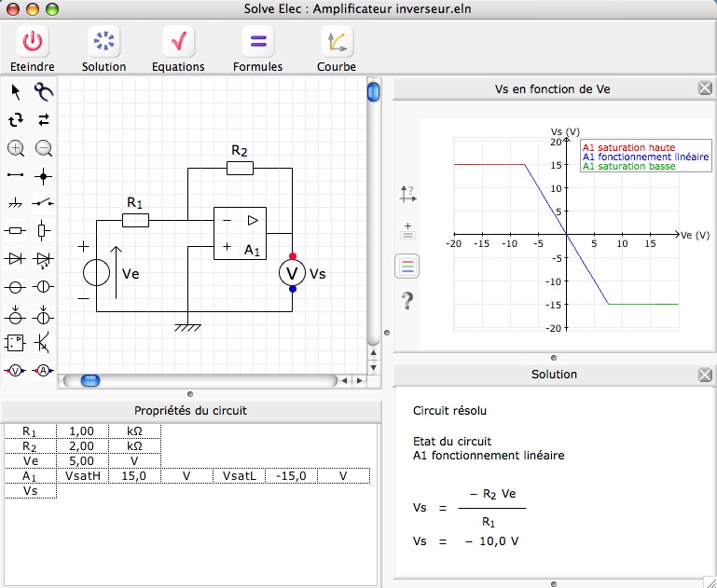Close the Solution panel
717x588 pixels.
pyautogui.click(x=706, y=374)
